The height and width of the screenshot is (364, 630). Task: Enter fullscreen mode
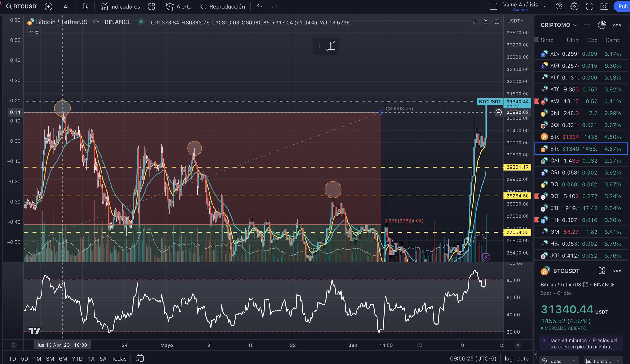589,6
